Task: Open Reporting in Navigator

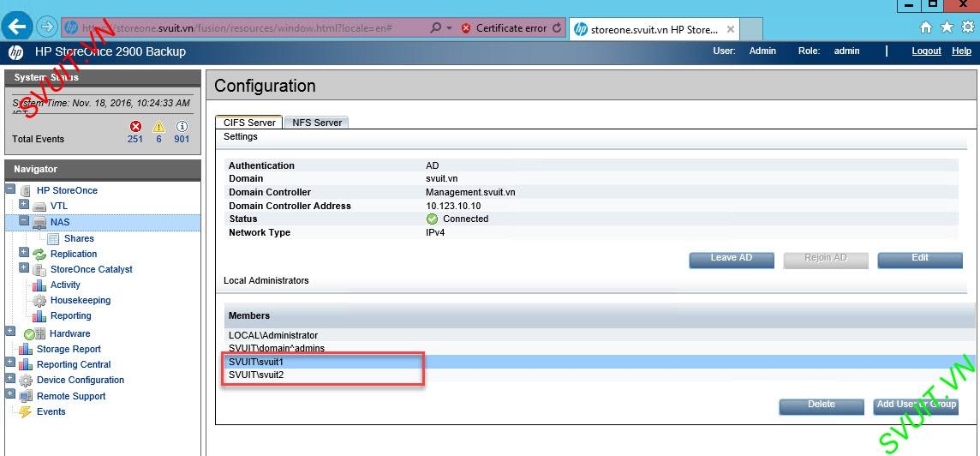Action: (x=70, y=316)
